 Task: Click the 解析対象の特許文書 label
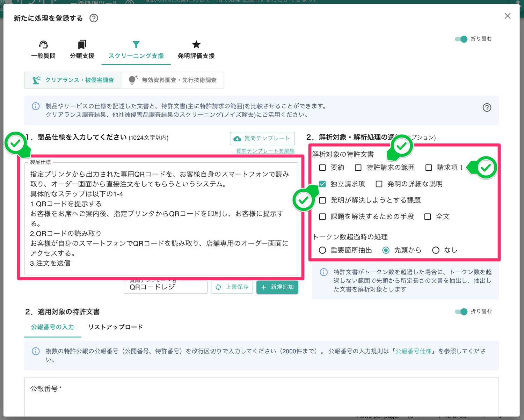coord(343,154)
